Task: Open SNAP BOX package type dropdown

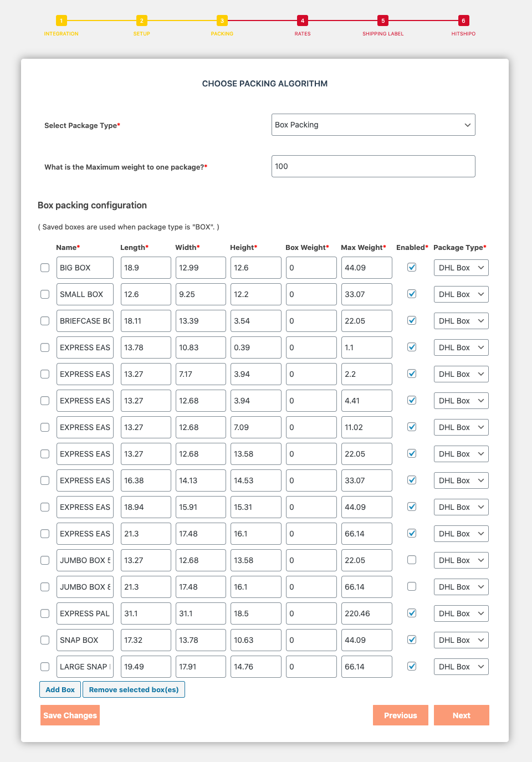Action: (x=461, y=640)
